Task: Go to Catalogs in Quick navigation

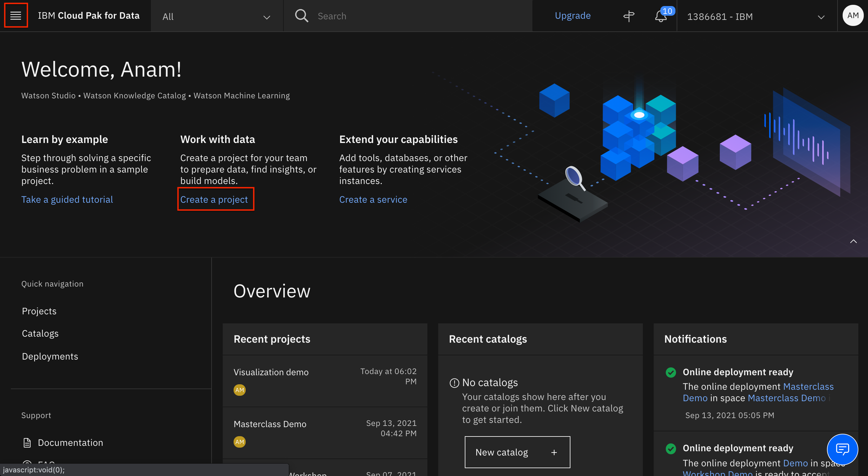Action: tap(40, 334)
